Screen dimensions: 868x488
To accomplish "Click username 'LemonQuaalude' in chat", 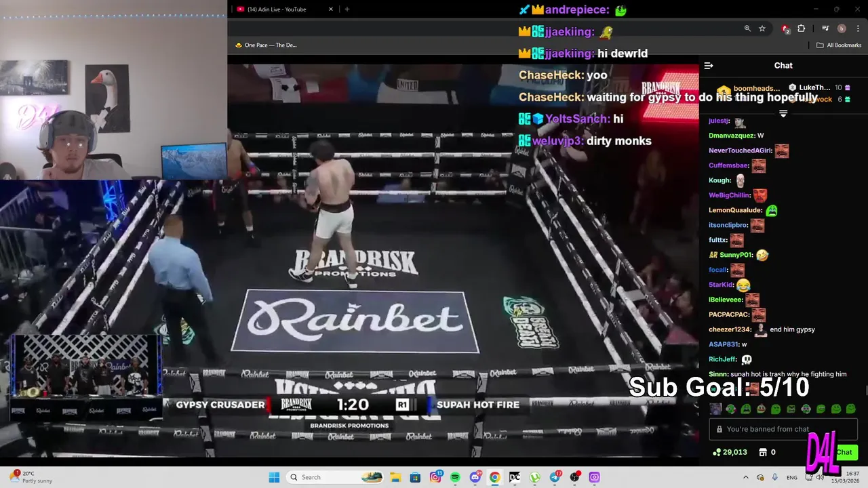I will [735, 210].
